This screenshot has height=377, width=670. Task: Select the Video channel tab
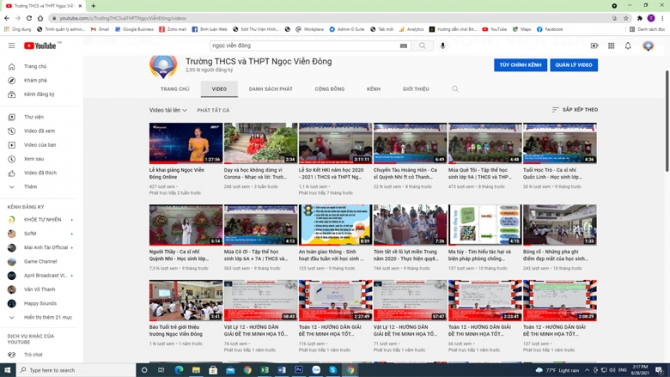click(x=219, y=89)
